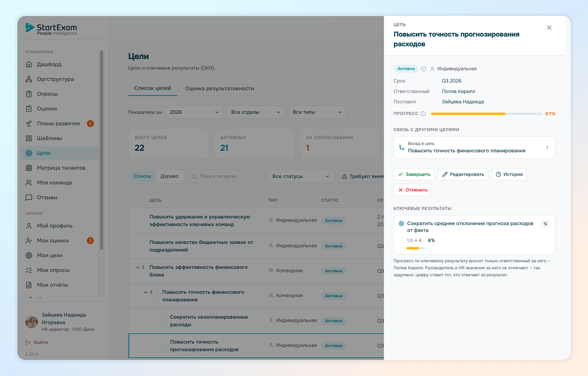Image resolution: width=588 pixels, height=376 pixels.
Task: Open Матрица талантов icon
Action: [29, 168]
